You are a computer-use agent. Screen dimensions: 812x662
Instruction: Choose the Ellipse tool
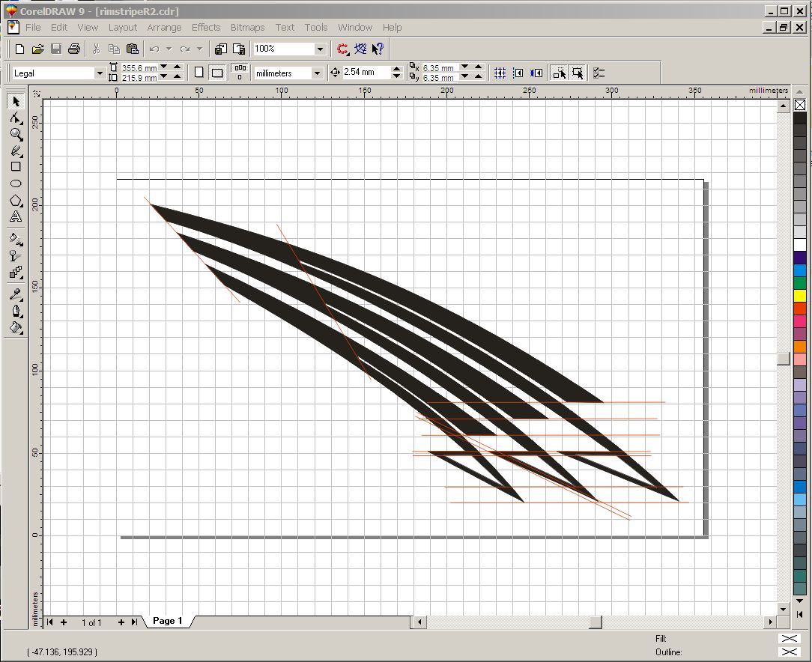pos(16,183)
